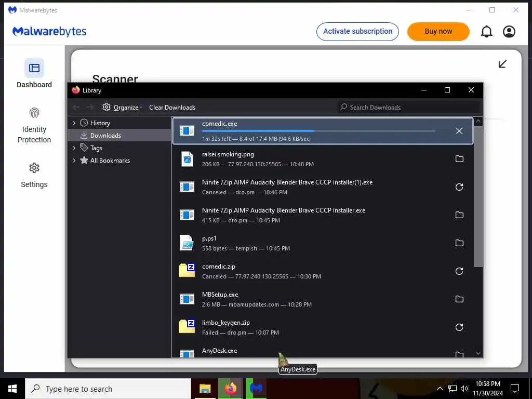Click Activate subscription button
The height and width of the screenshot is (399, 532).
click(x=357, y=32)
